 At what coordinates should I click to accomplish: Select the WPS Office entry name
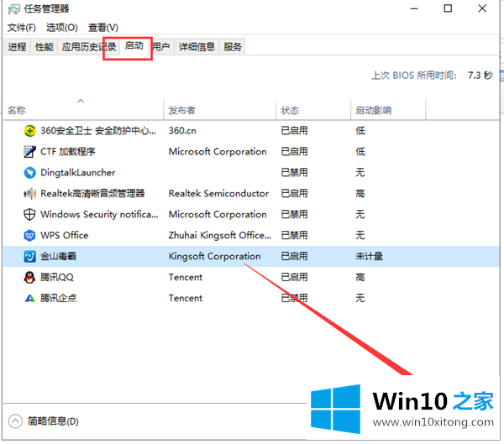point(65,235)
